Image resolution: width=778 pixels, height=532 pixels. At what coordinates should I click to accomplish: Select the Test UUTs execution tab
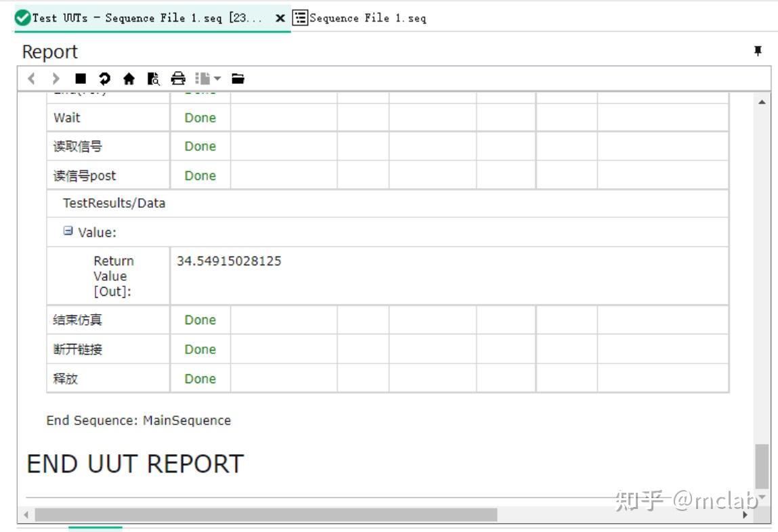point(122,18)
